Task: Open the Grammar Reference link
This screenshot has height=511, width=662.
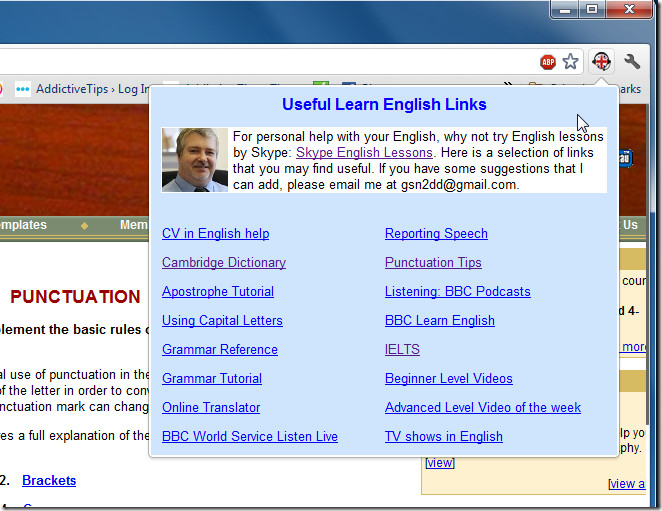Action: tap(220, 350)
